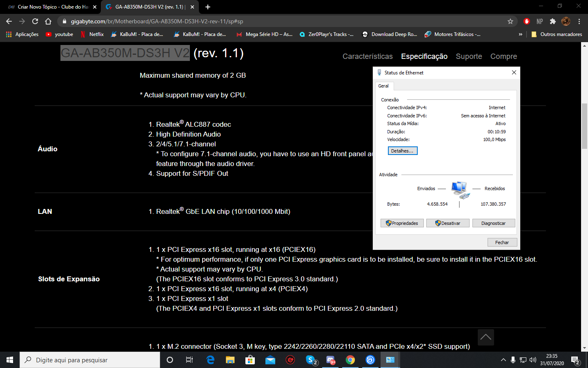
Task: Open the blue swirl app on the taskbar
Action: point(370,360)
